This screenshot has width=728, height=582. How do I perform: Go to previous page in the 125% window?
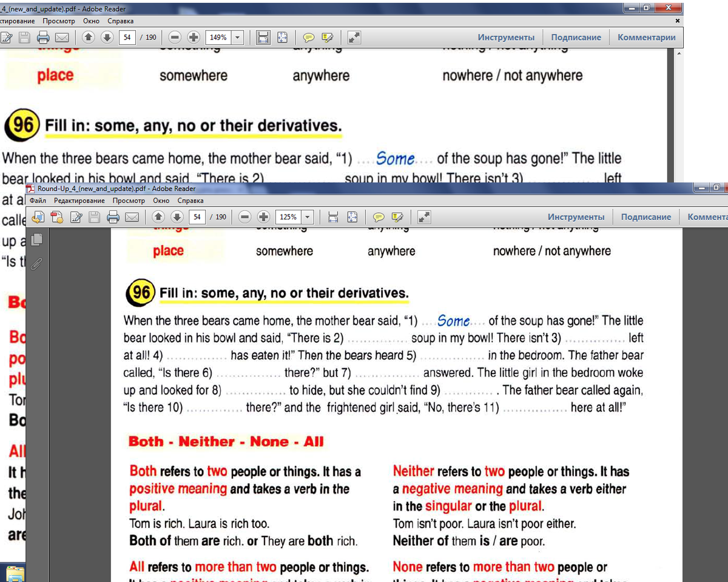(158, 217)
